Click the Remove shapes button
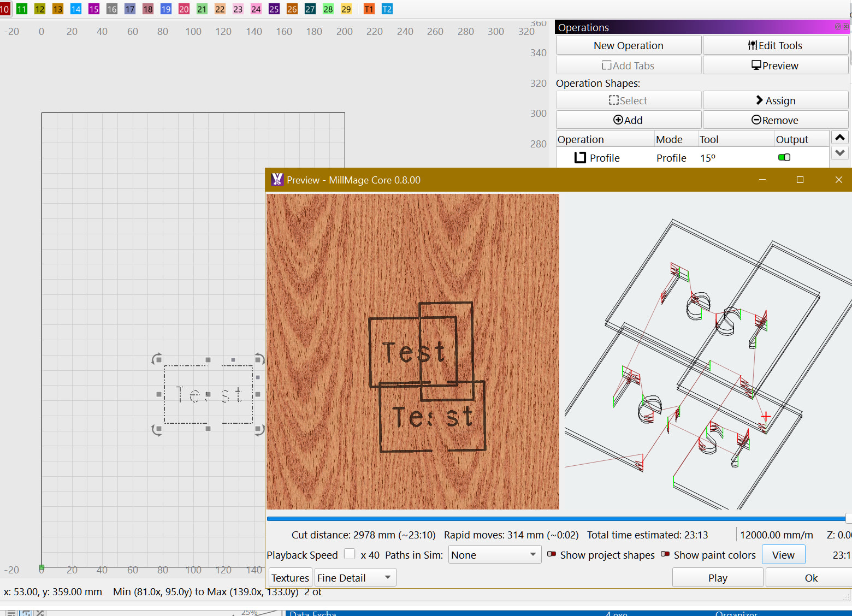Image resolution: width=852 pixels, height=616 pixels. tap(775, 120)
